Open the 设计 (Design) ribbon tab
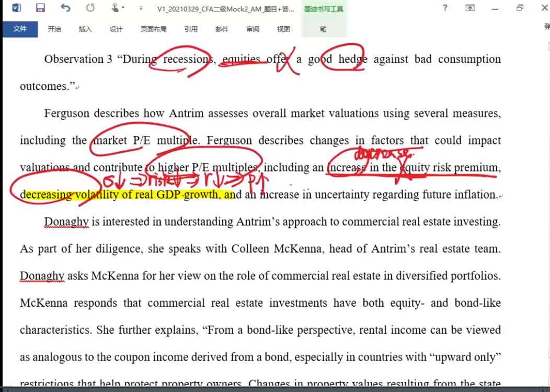Viewport: 550px width, 392px height. (x=116, y=29)
